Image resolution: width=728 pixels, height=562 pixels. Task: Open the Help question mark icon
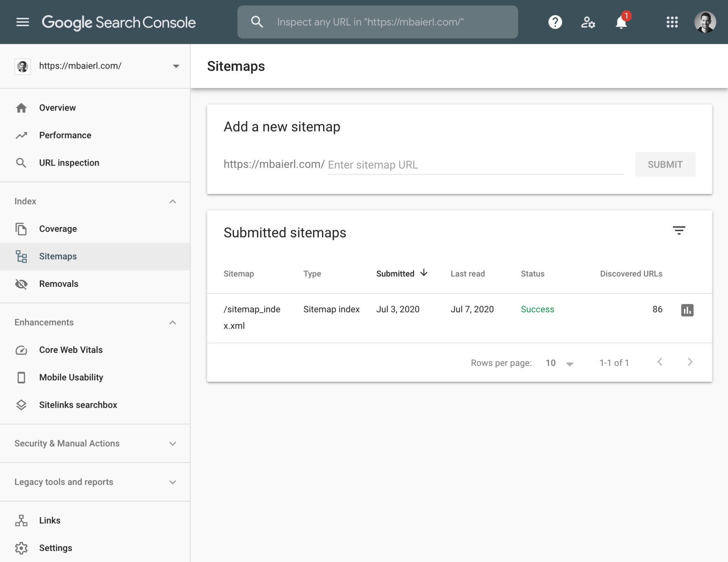click(x=555, y=22)
